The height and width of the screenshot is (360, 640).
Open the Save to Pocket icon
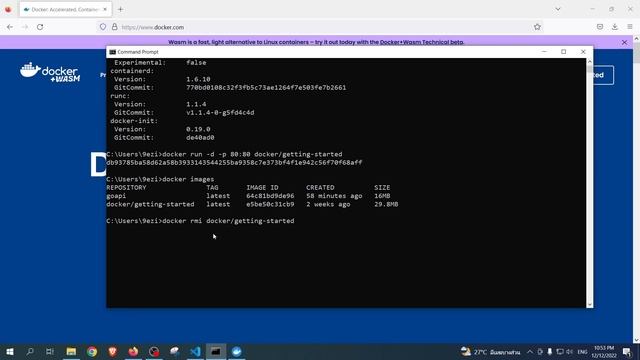click(600, 27)
